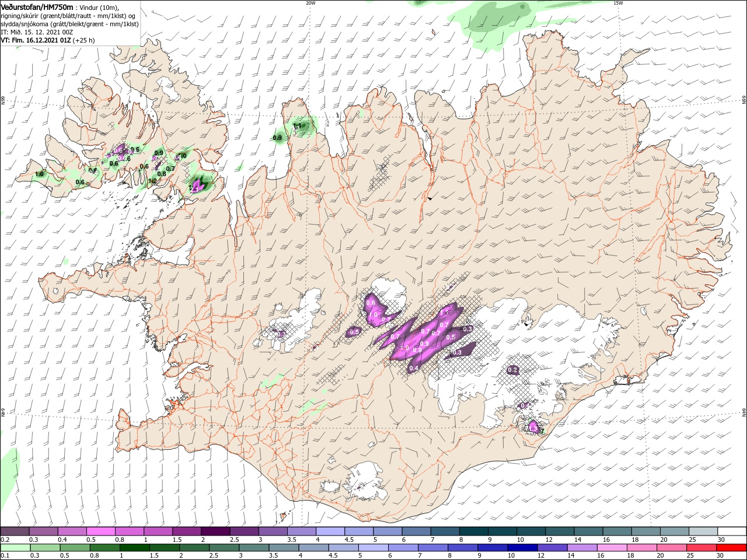Select the upper legend swatch between 0.5 and 0.8
Viewport: 747px width, 560px height.
coord(100,531)
